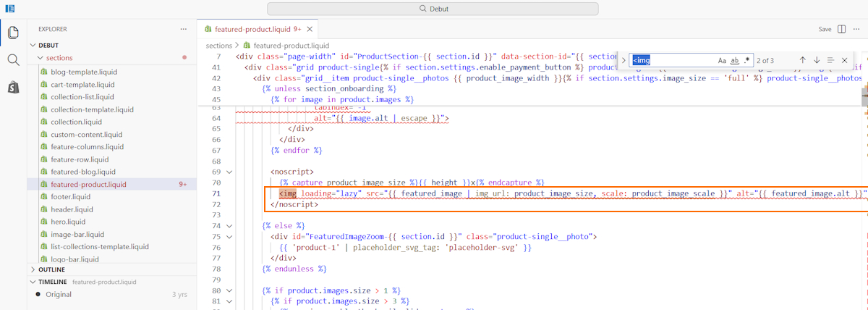Close the featured-product.liquid editor tab

coord(310,30)
